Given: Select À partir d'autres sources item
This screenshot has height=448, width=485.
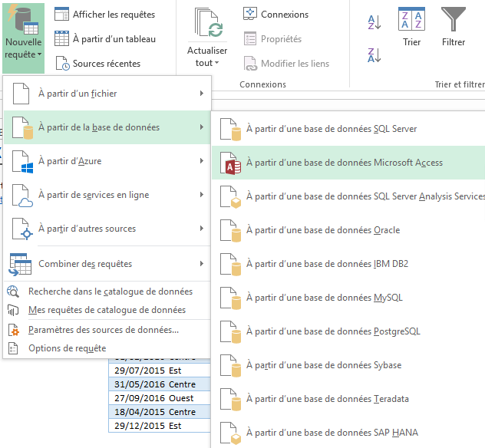Looking at the screenshot, I should coord(107,228).
